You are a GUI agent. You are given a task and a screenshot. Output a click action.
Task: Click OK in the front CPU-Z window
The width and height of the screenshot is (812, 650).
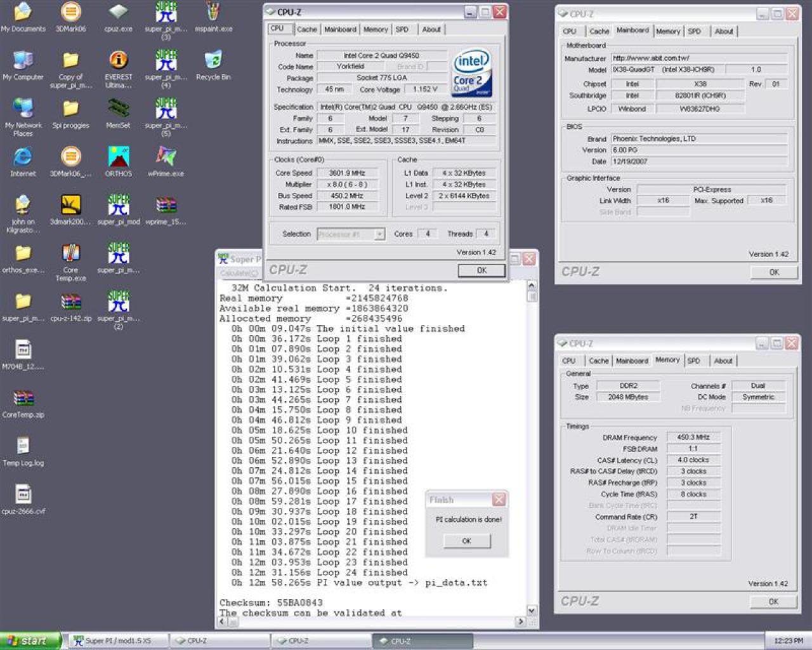click(x=482, y=270)
